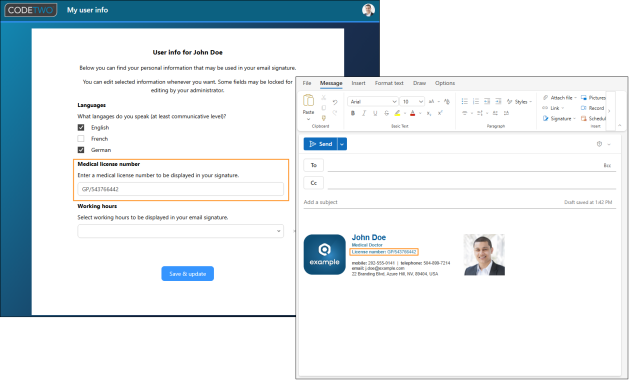Click the Undo arrow icon

[335, 102]
